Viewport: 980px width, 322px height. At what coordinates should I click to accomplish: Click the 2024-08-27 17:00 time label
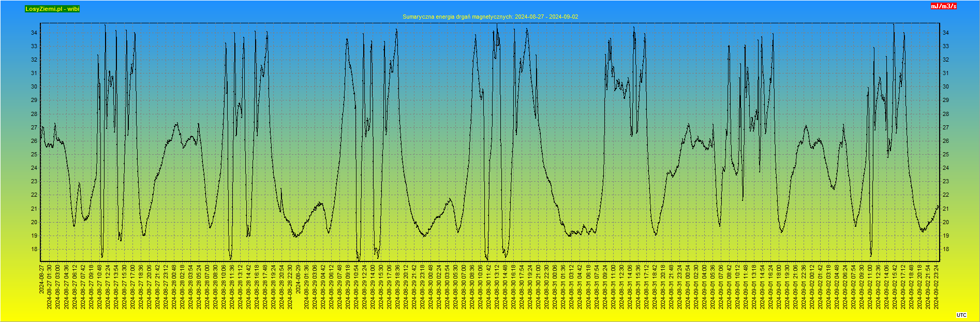coord(132,286)
